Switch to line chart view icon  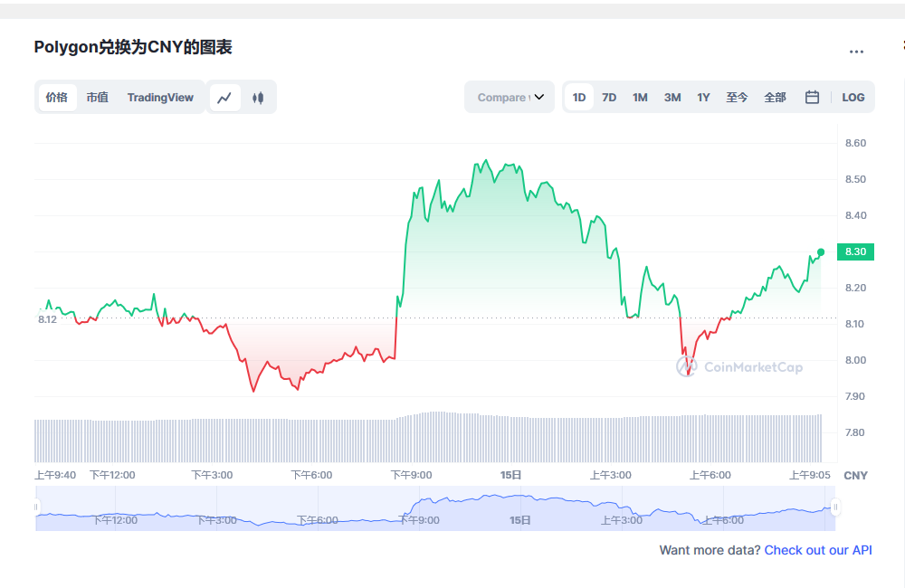(x=225, y=98)
